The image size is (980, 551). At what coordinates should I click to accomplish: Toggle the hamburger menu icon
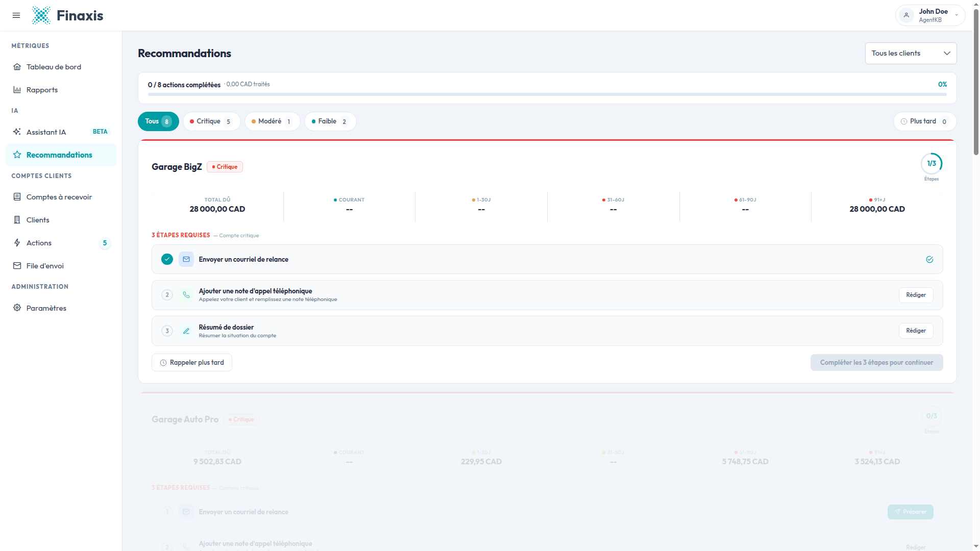click(16, 15)
